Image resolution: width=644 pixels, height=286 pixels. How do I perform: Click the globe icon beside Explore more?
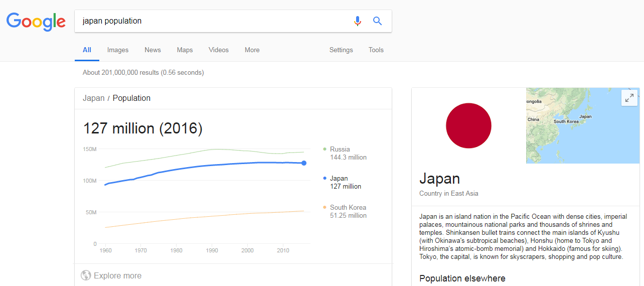[86, 275]
